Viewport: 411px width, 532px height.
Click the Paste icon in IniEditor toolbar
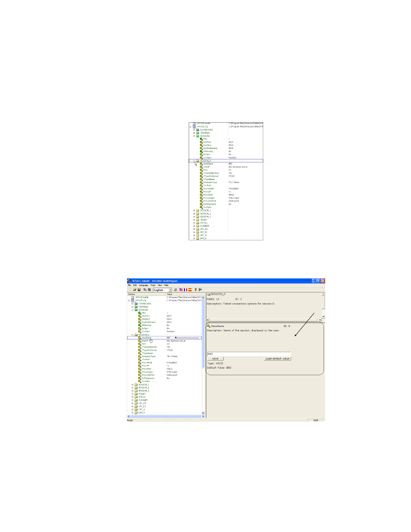click(149, 290)
